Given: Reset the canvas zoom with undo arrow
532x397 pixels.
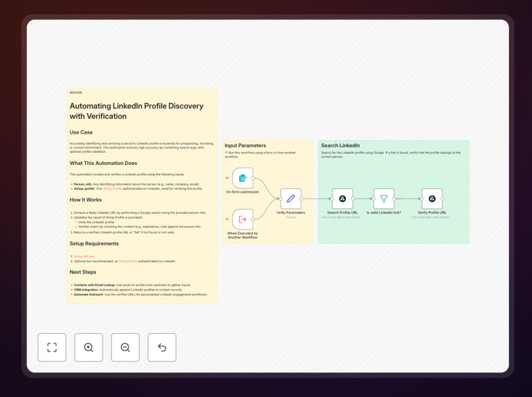Looking at the screenshot, I should (x=162, y=347).
